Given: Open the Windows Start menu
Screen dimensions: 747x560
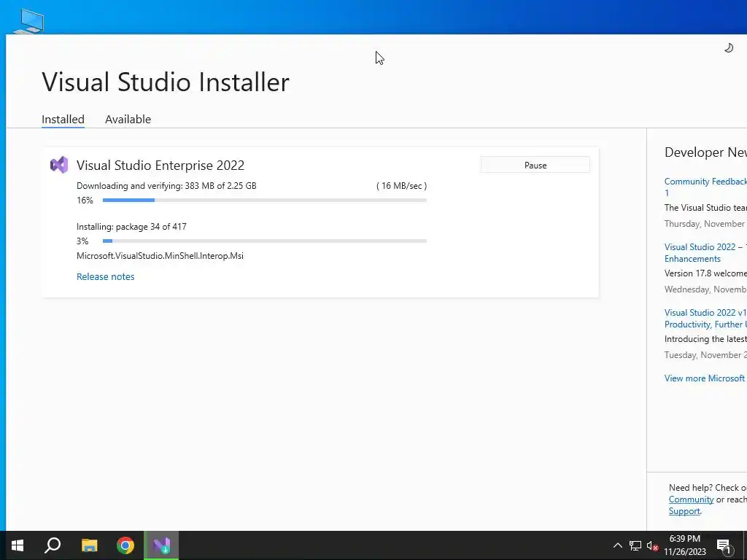Looking at the screenshot, I should 18,545.
